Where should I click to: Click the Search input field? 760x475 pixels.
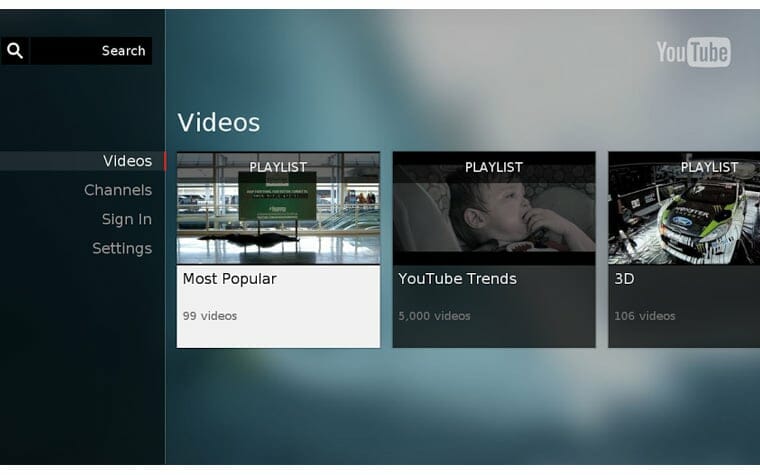[x=92, y=50]
